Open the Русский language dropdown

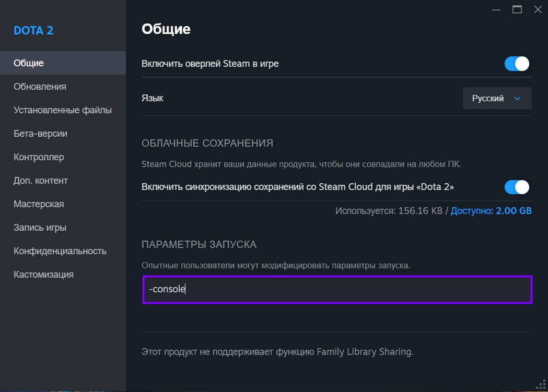click(497, 98)
